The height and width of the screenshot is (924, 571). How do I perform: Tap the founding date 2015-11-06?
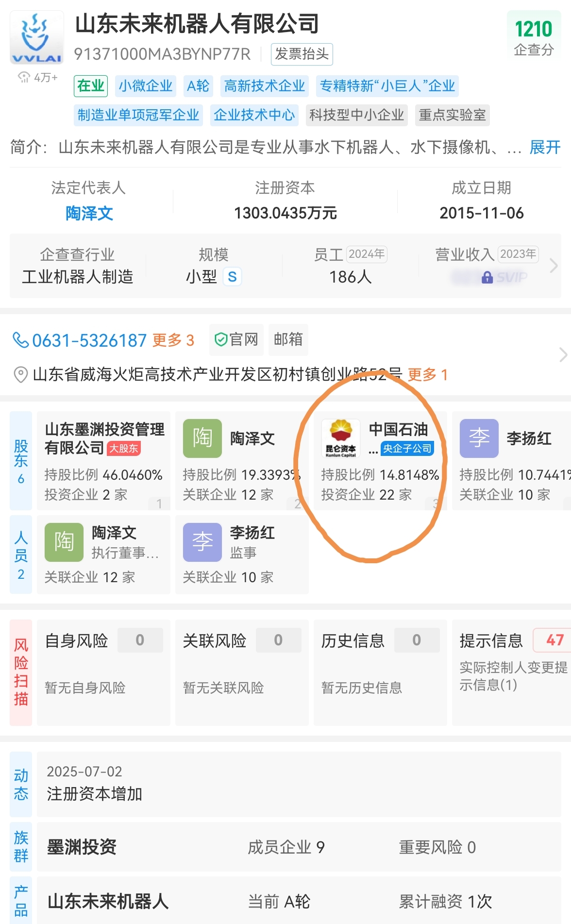(482, 213)
